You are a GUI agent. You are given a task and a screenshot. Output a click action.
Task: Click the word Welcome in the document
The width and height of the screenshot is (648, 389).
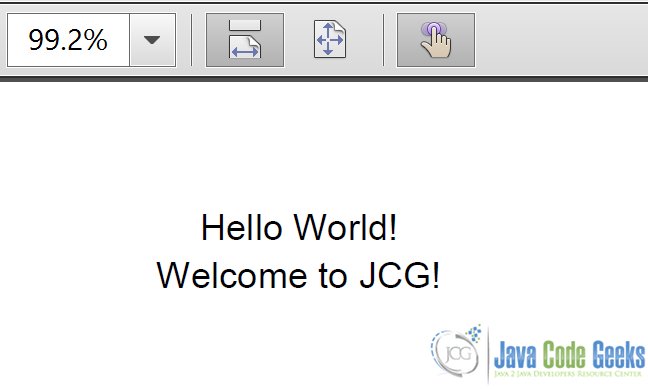point(232,275)
